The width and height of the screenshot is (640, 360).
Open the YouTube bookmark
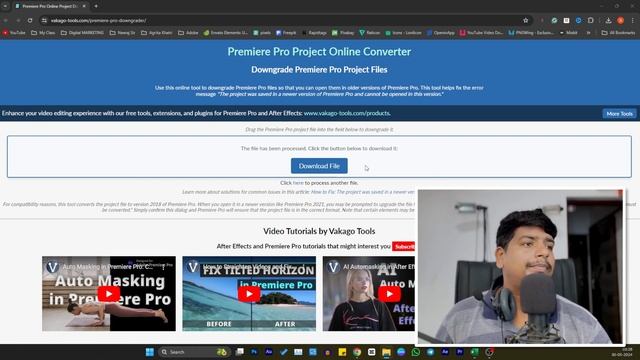(14, 33)
